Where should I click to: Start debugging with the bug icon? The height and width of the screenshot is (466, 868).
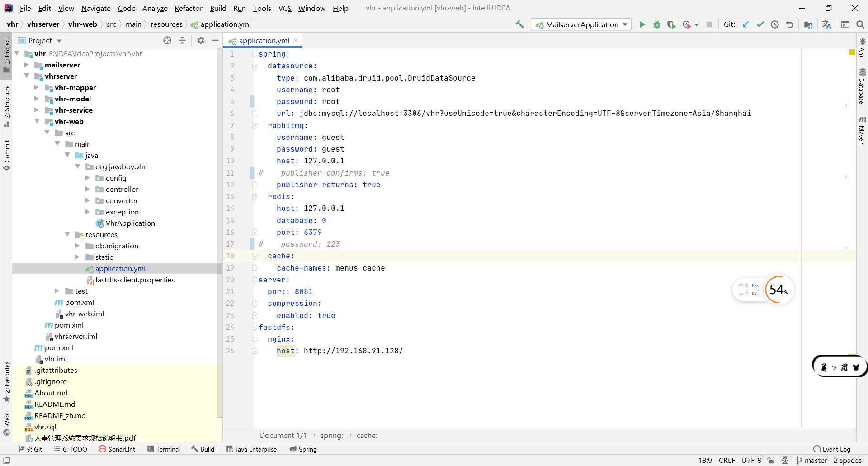point(656,24)
